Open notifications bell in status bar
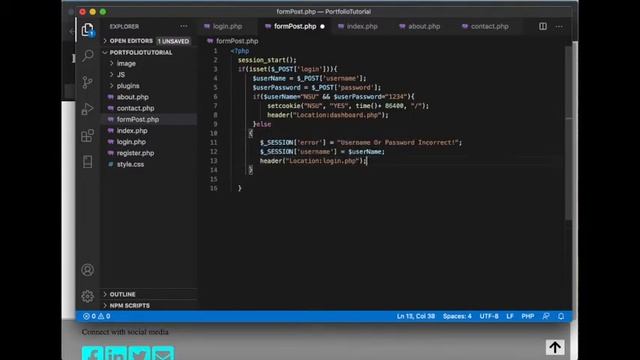This screenshot has width=640, height=360. click(561, 316)
